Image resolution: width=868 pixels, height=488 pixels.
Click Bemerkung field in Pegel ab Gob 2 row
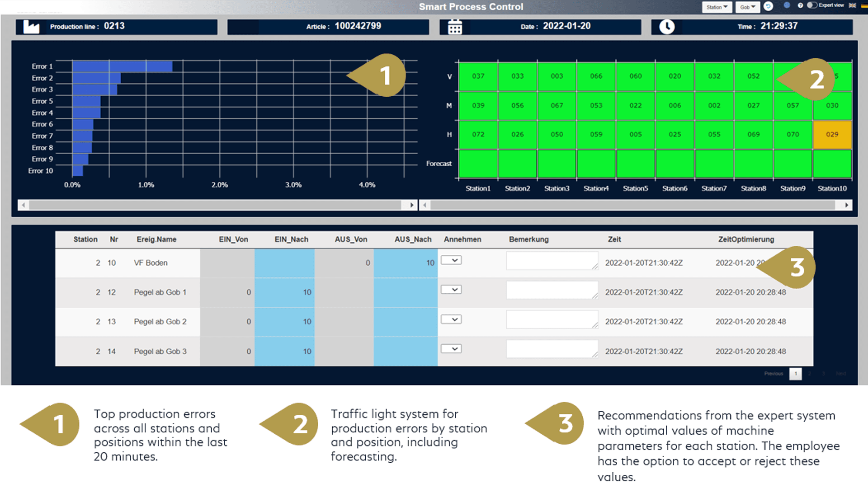click(x=552, y=319)
